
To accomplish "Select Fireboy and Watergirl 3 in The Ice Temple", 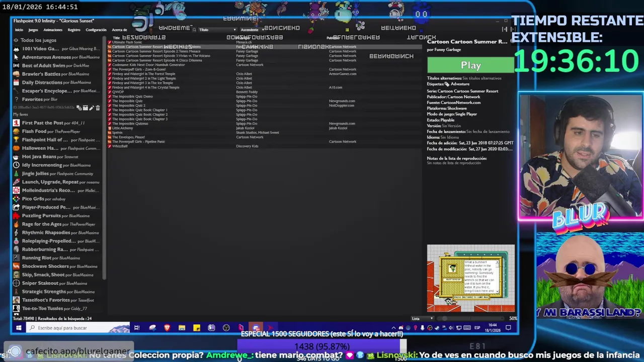I will pyautogui.click(x=265, y=83).
